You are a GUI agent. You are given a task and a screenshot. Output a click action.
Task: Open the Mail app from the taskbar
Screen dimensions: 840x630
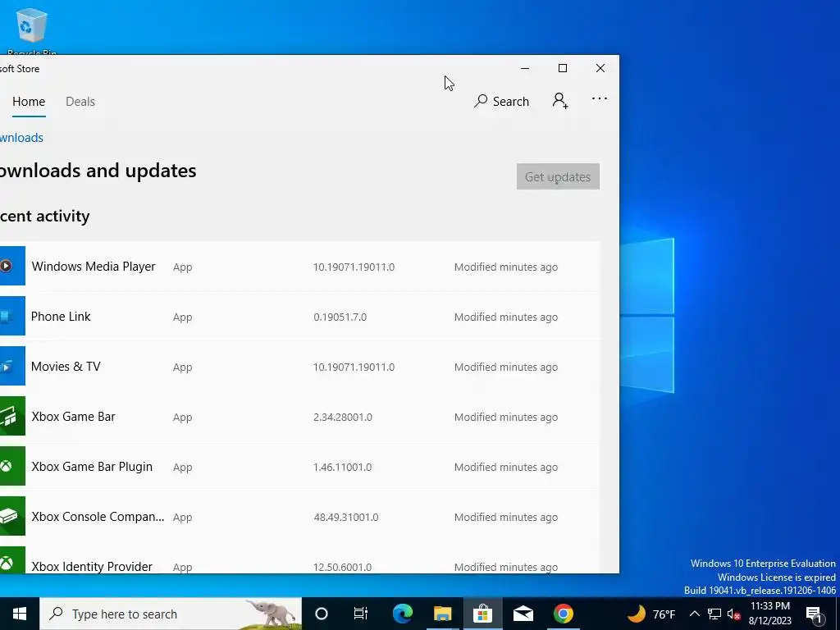523,614
